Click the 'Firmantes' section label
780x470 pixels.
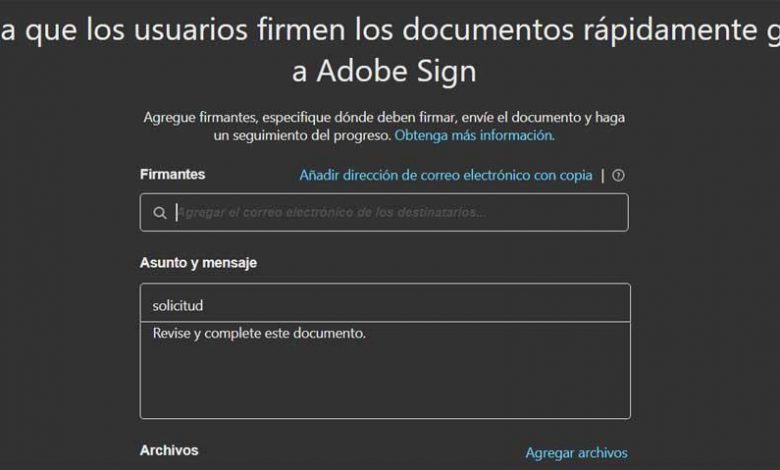click(173, 175)
